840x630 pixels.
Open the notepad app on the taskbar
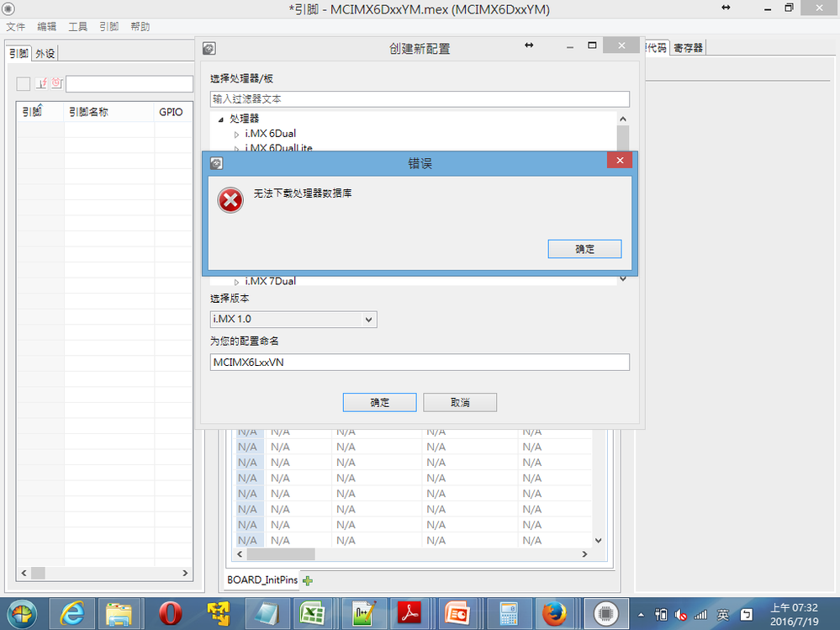(267, 613)
